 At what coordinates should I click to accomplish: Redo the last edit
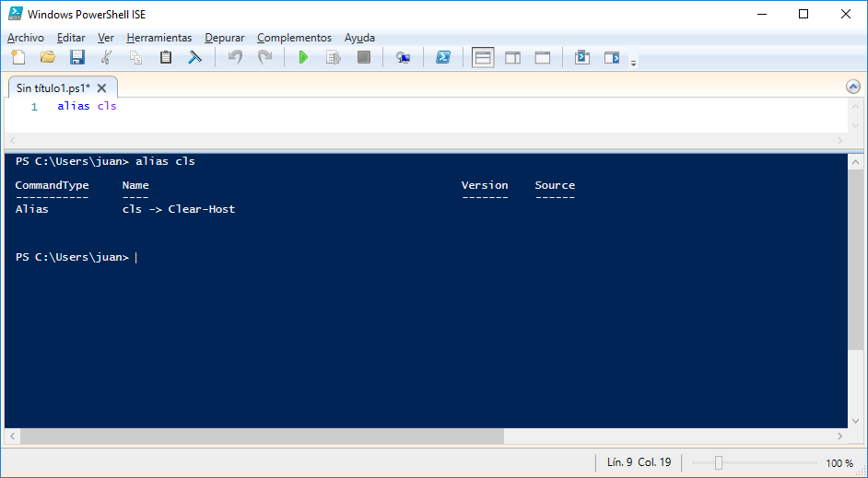click(x=265, y=57)
